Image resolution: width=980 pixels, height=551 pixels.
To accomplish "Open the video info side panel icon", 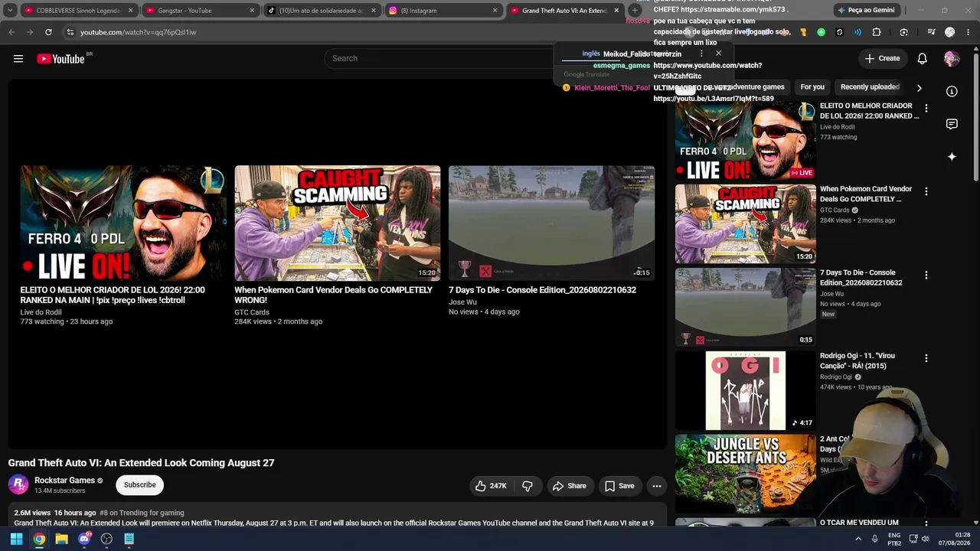I will coord(952,92).
